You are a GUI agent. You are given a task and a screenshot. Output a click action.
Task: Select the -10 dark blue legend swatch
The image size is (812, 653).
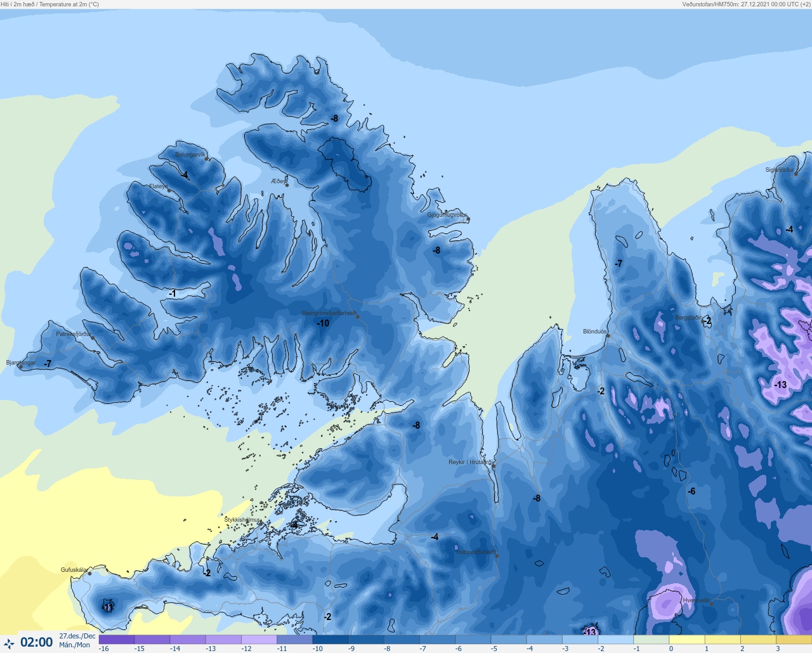click(x=330, y=640)
